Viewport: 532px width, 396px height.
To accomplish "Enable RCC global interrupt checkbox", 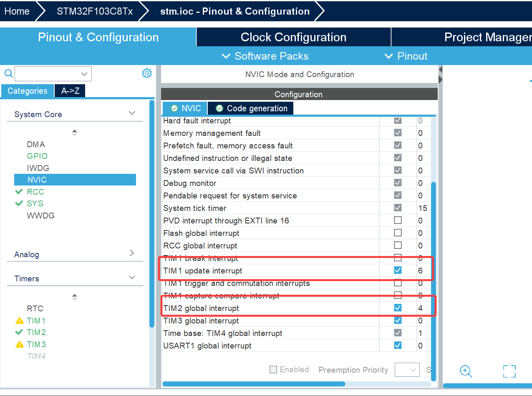I will pyautogui.click(x=398, y=245).
